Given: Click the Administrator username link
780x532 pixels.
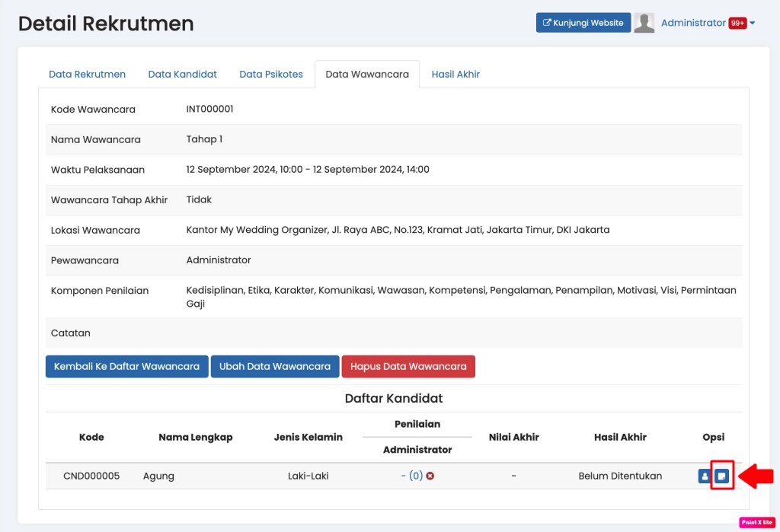Looking at the screenshot, I should click(693, 23).
